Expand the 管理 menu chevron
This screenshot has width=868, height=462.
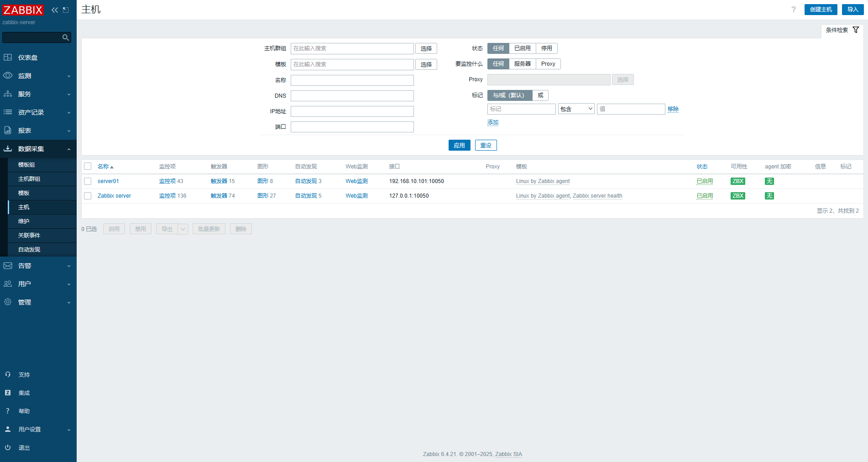(x=69, y=303)
